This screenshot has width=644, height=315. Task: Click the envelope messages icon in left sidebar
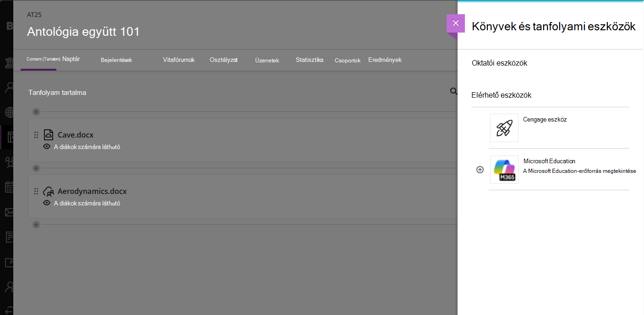[x=9, y=212]
